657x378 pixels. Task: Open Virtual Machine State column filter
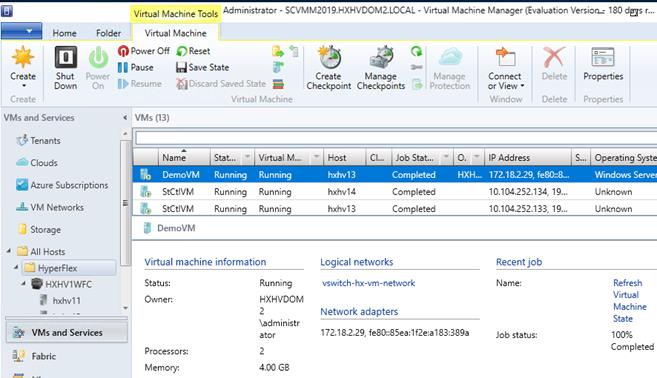point(316,157)
